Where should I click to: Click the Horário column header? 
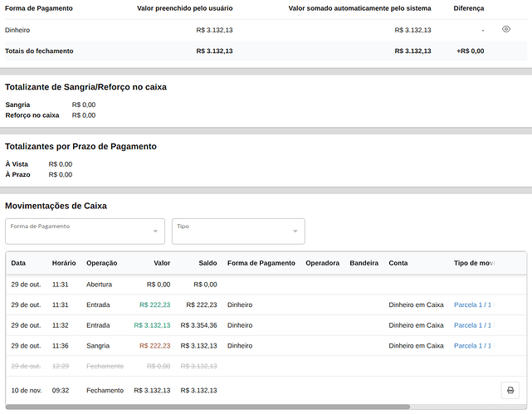tap(64, 263)
